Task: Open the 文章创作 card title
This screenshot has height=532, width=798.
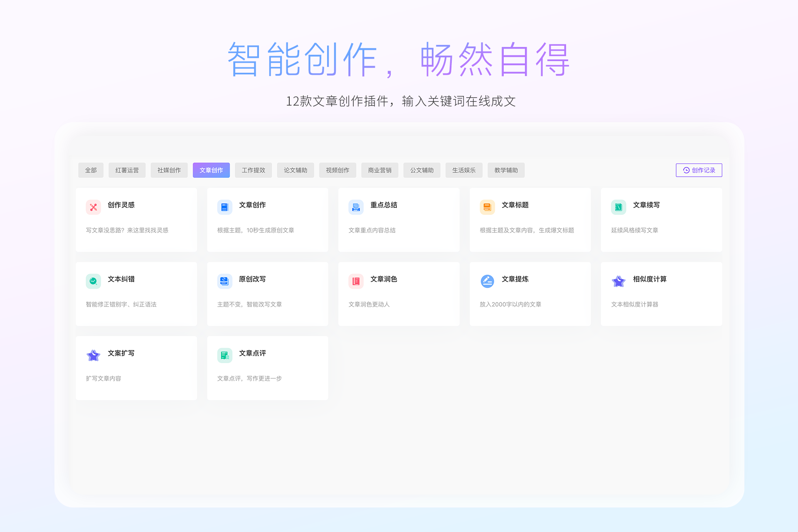Action: coord(252,205)
